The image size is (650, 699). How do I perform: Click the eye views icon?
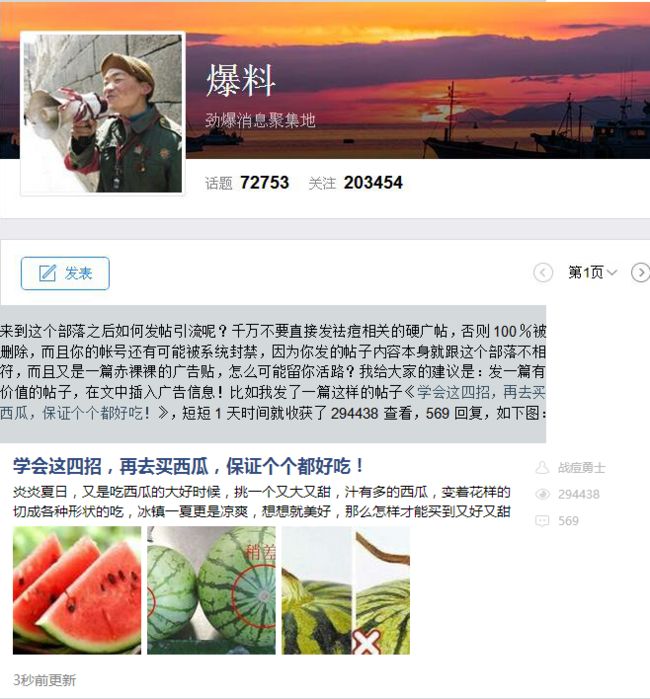pyautogui.click(x=542, y=494)
